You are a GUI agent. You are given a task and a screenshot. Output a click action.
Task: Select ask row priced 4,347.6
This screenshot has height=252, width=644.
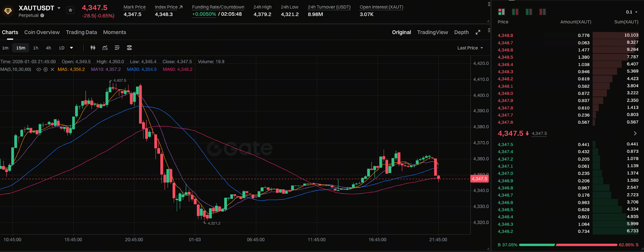[x=568, y=122]
